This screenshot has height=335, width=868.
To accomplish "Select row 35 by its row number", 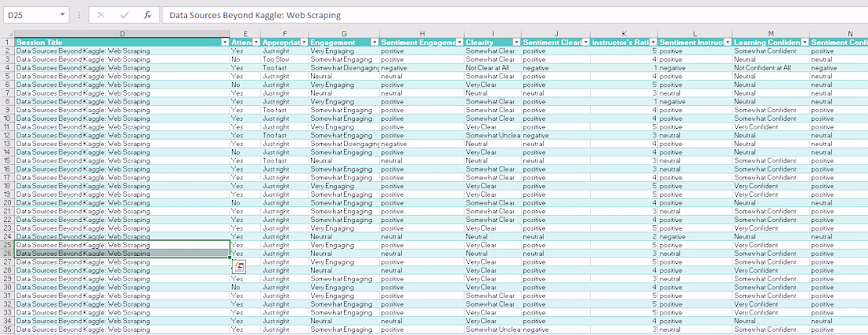I will click(7, 329).
